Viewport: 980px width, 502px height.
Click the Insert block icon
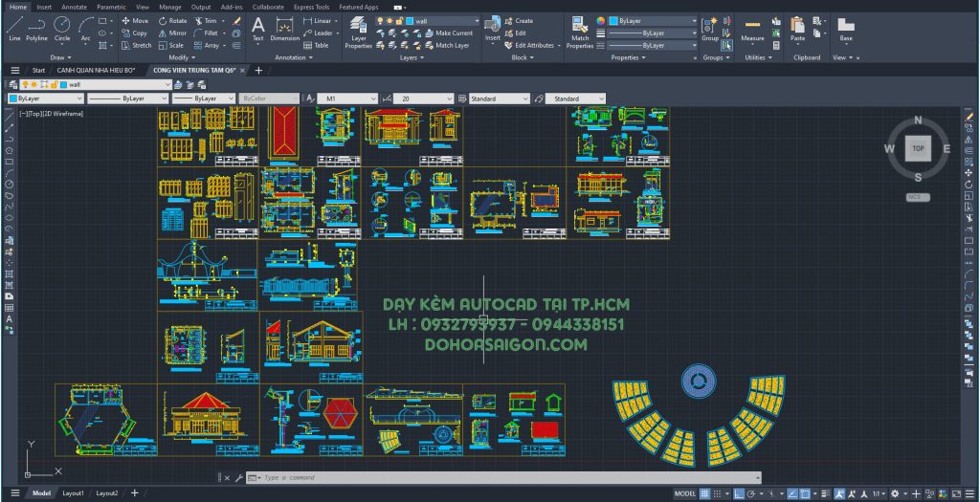(493, 30)
